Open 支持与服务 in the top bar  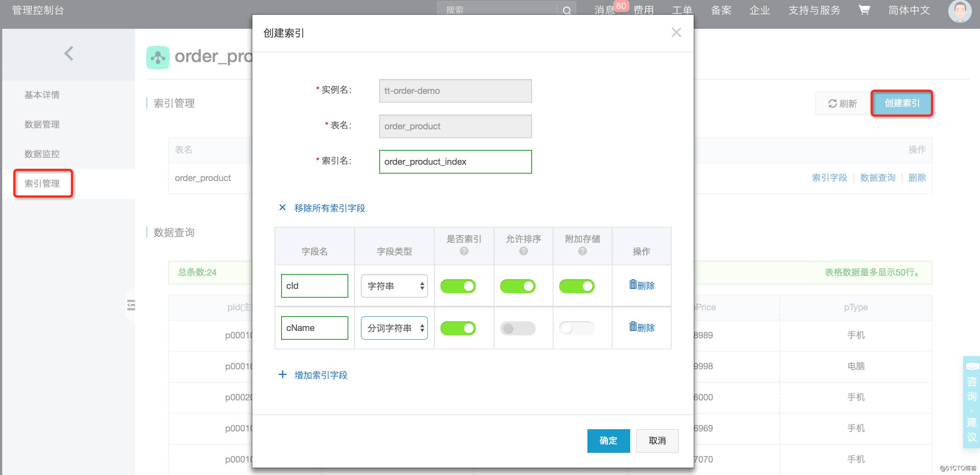point(814,10)
